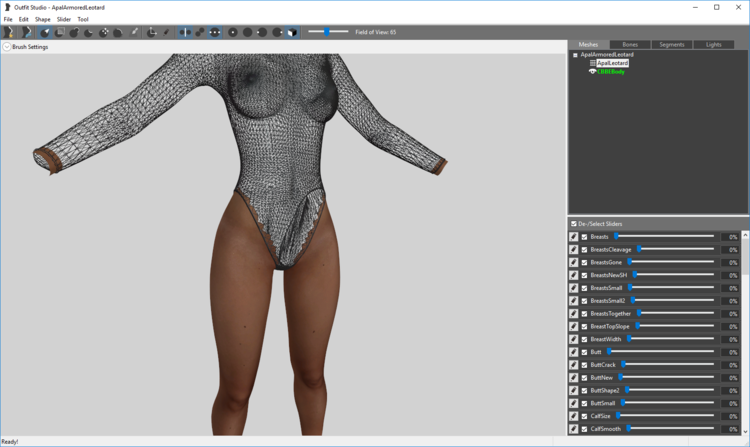The image size is (750, 447).
Task: Click the Load Project toolbar icon
Action: tap(26, 32)
